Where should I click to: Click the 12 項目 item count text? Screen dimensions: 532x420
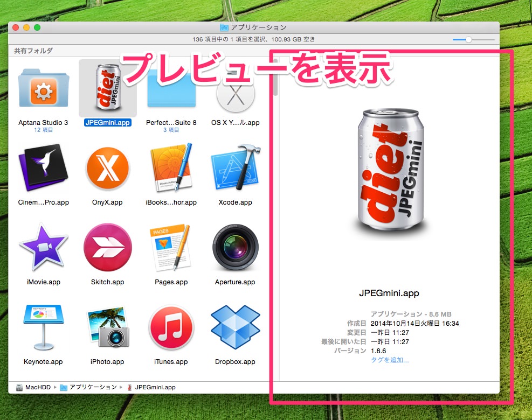44,130
